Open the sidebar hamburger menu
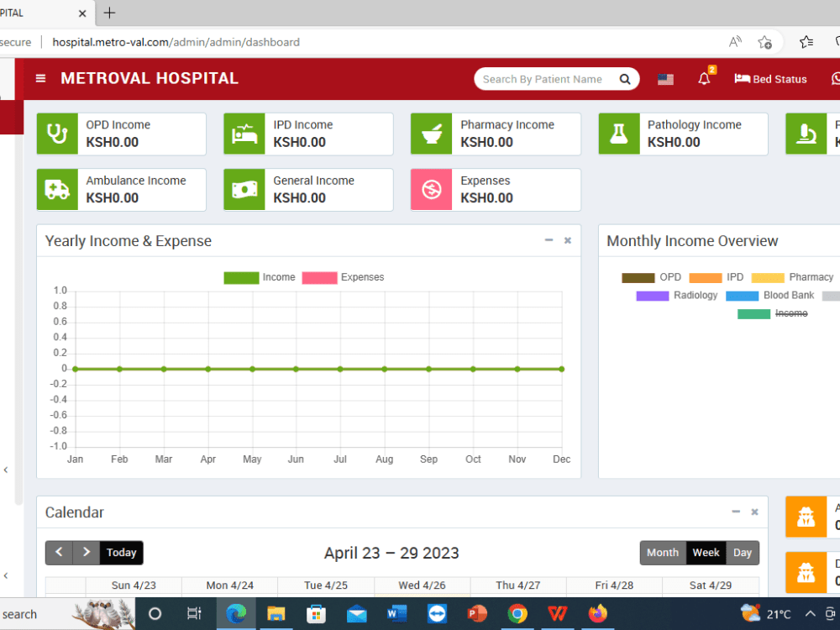Image resolution: width=840 pixels, height=630 pixels. tap(40, 78)
